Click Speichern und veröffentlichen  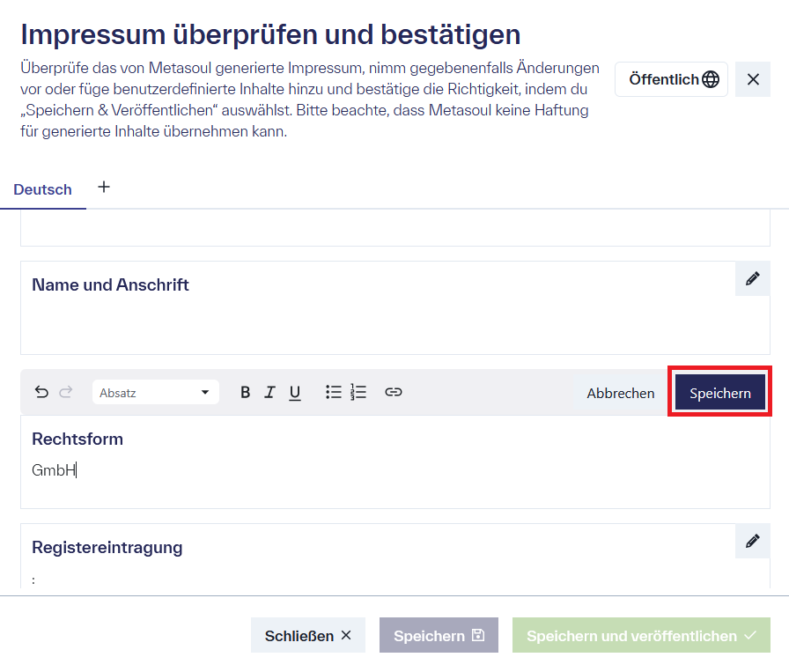(x=640, y=635)
